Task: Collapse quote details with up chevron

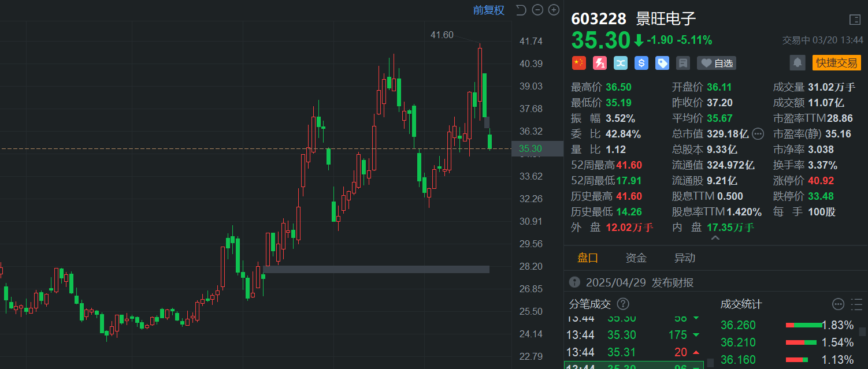Action: click(715, 238)
